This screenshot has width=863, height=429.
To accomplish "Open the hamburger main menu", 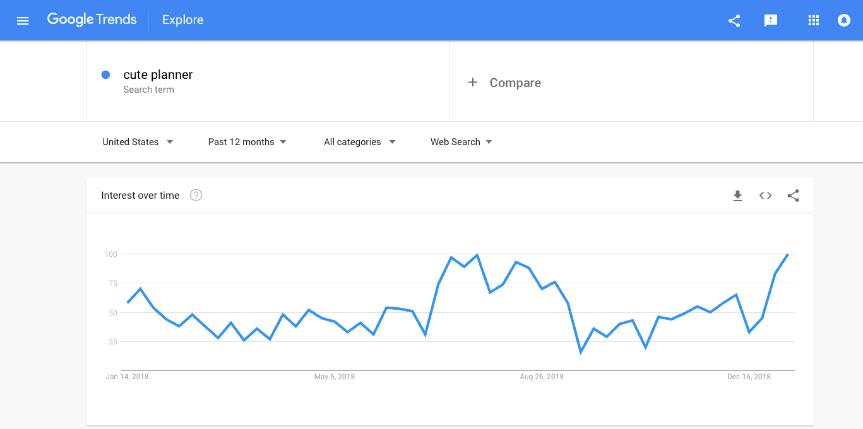I will point(23,21).
